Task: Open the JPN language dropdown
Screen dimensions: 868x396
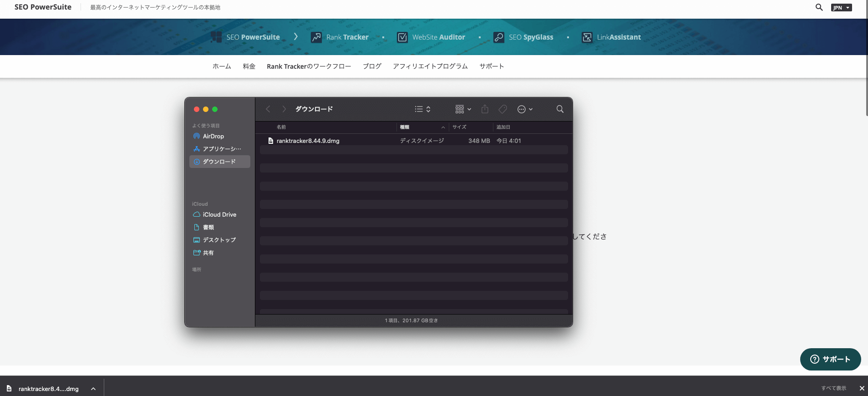Action: (841, 8)
